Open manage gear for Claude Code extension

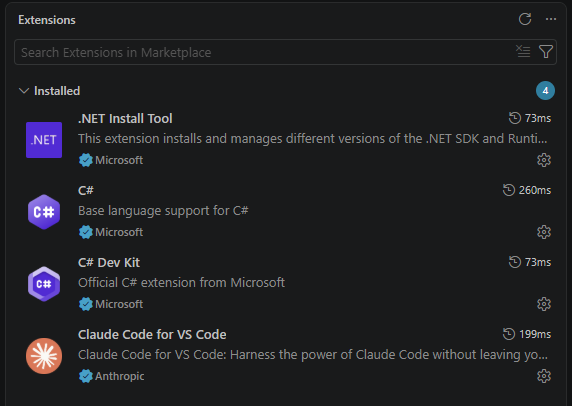(x=544, y=376)
